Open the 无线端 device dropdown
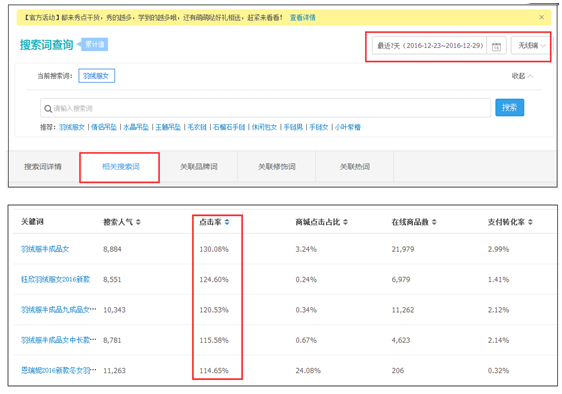Viewport: 562px width, 394px height. tap(531, 46)
